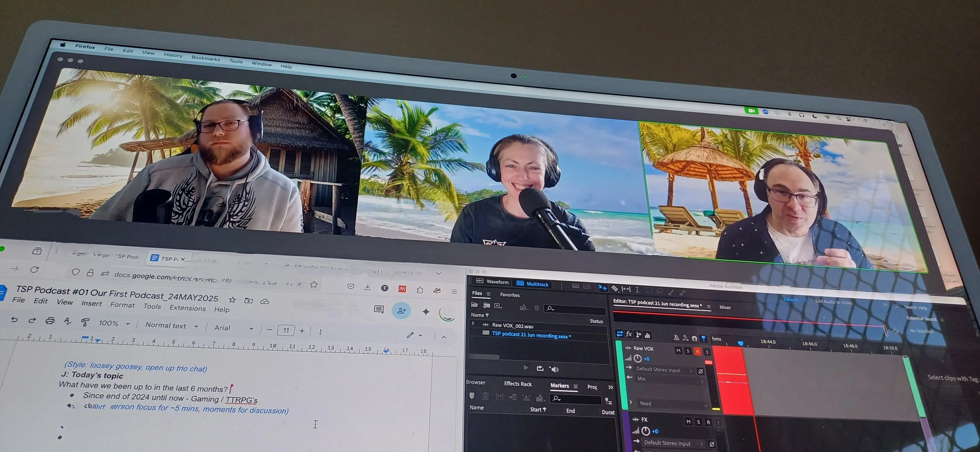Toggle snapping magnet icon above tracks

695,338
